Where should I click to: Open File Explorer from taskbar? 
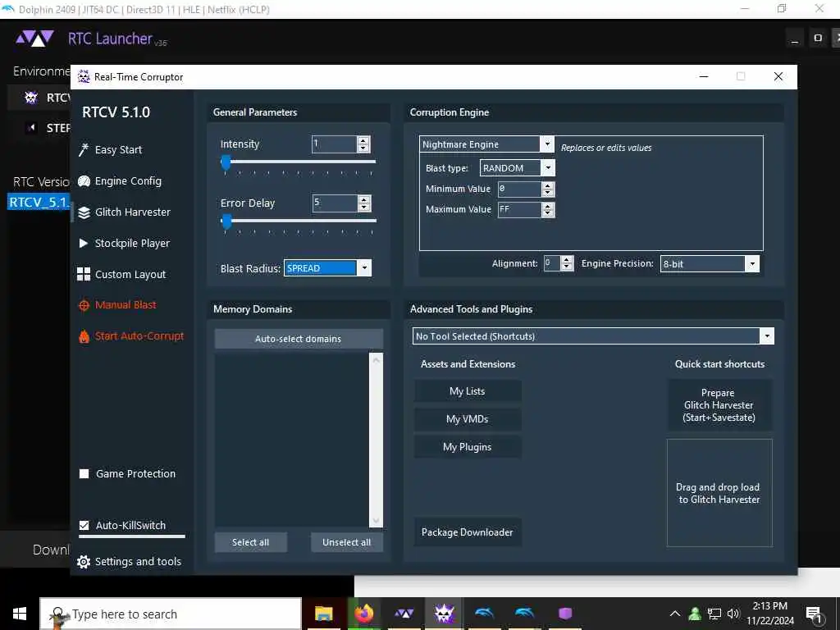coord(323,614)
